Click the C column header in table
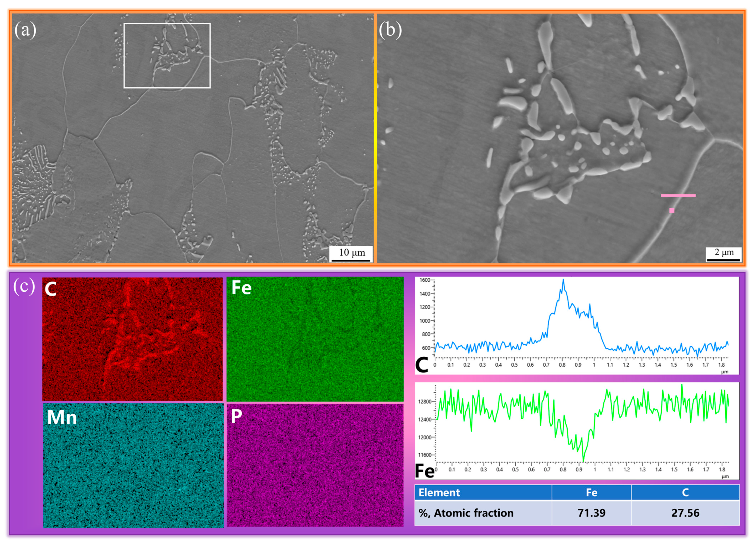Viewport: 756px width, 542px height. [685, 492]
